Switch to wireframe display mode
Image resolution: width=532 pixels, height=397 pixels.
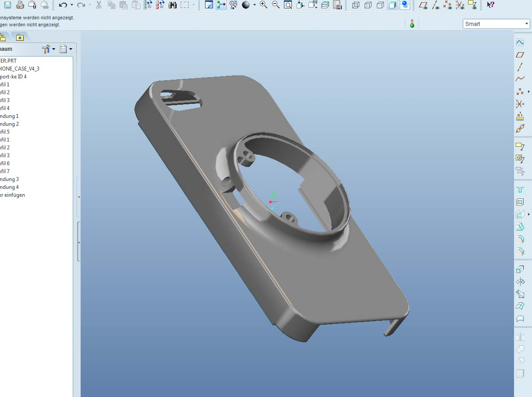[356, 5]
